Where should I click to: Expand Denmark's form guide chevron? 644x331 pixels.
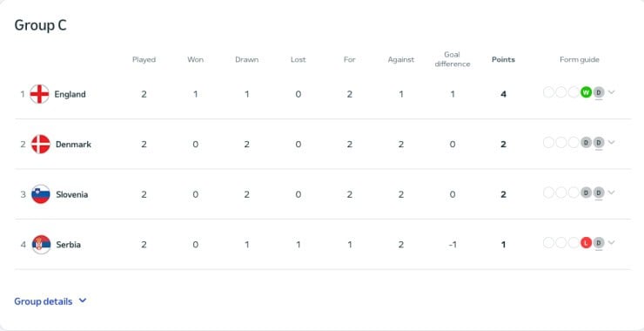[611, 143]
